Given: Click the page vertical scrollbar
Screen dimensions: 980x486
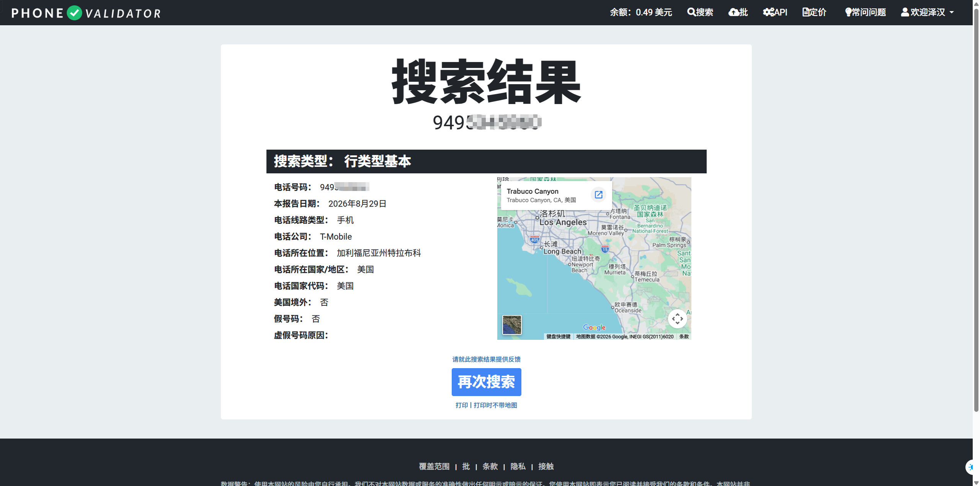Looking at the screenshot, I should pyautogui.click(x=976, y=210).
